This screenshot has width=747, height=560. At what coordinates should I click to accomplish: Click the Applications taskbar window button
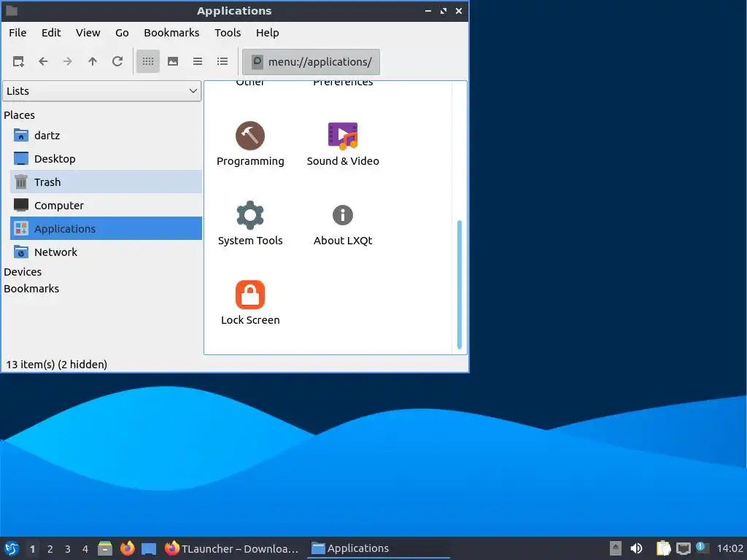pos(379,548)
